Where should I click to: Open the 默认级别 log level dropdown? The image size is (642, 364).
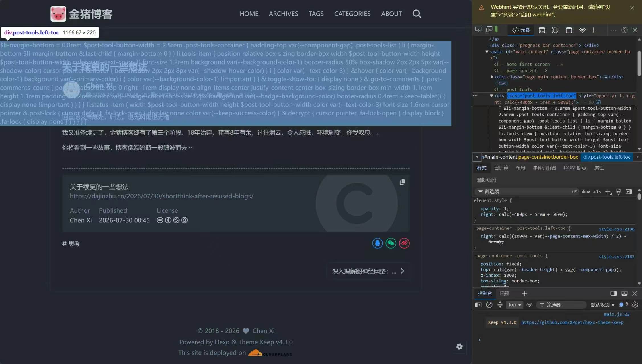point(602,305)
